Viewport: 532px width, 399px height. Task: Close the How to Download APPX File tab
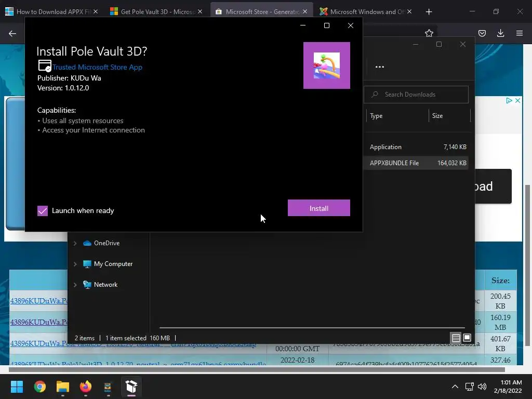click(x=96, y=11)
